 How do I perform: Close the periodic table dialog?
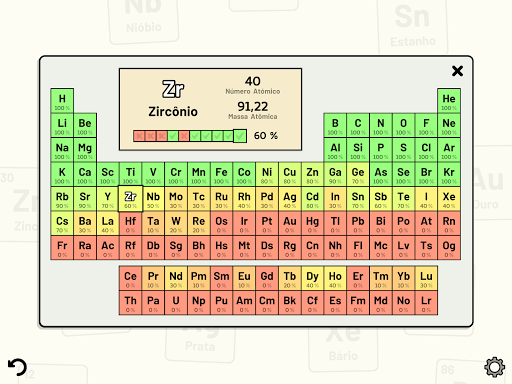[x=457, y=71]
